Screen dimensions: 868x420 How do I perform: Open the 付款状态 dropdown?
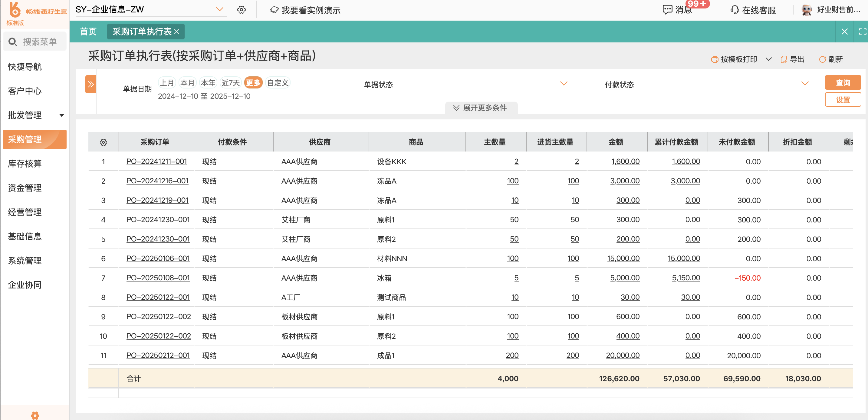click(x=725, y=84)
